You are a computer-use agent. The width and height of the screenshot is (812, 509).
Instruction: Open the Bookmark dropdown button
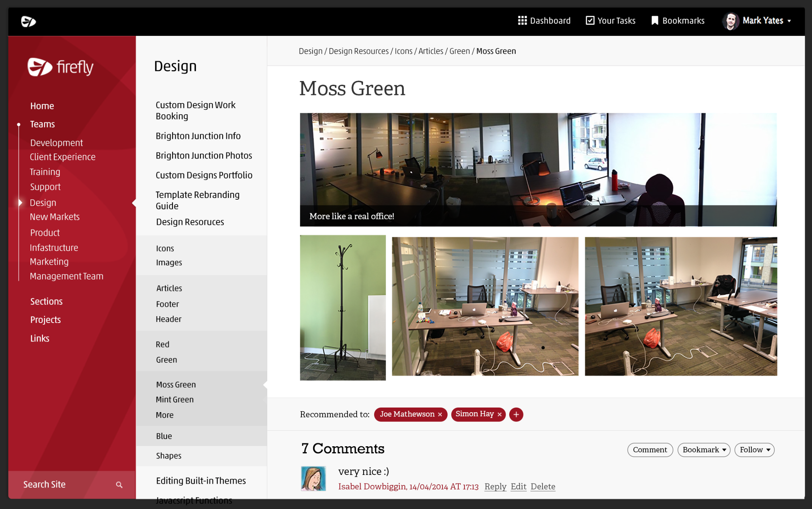pos(704,449)
